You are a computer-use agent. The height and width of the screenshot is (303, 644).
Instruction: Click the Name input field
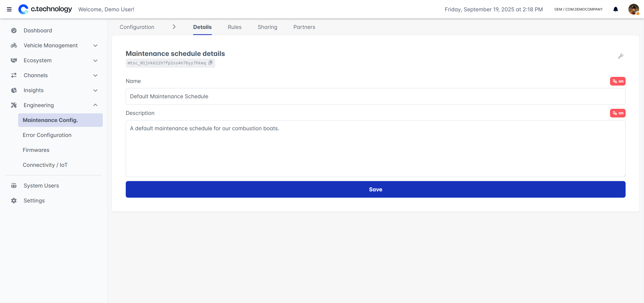375,96
